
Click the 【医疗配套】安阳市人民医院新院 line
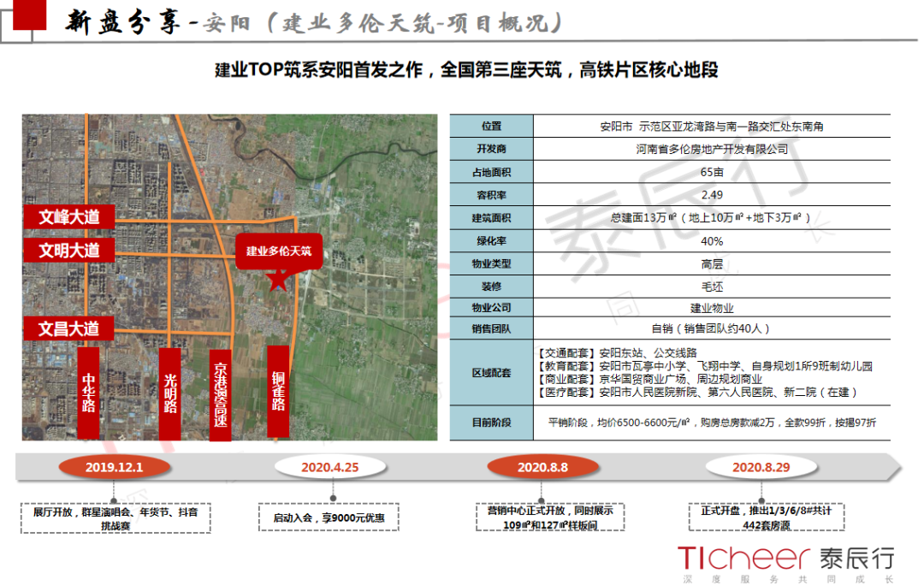(x=696, y=392)
